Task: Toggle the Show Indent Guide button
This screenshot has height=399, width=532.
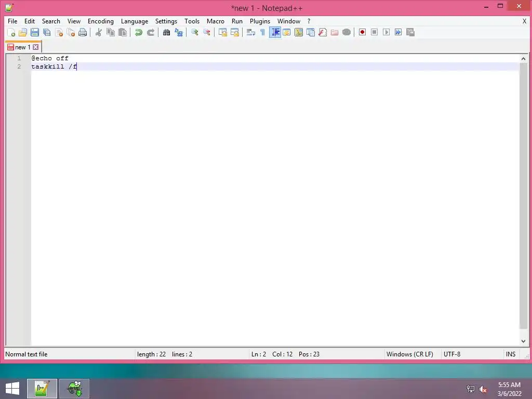Action: (x=275, y=32)
